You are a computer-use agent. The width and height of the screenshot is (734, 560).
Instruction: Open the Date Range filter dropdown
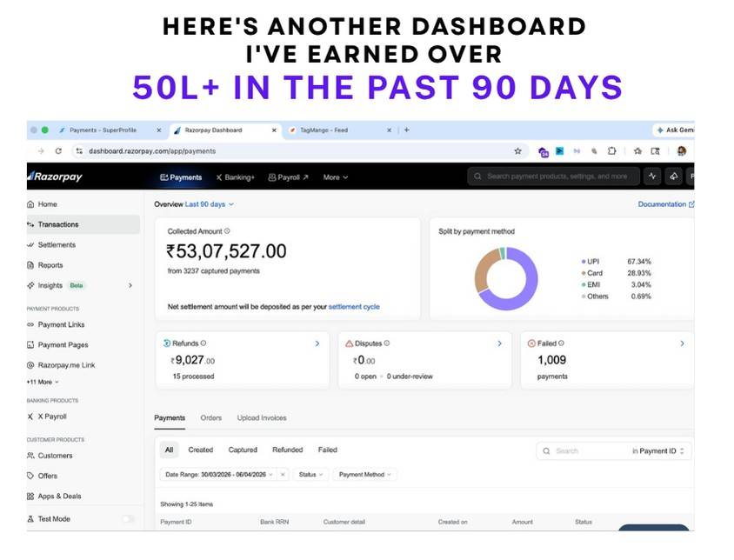pos(218,474)
